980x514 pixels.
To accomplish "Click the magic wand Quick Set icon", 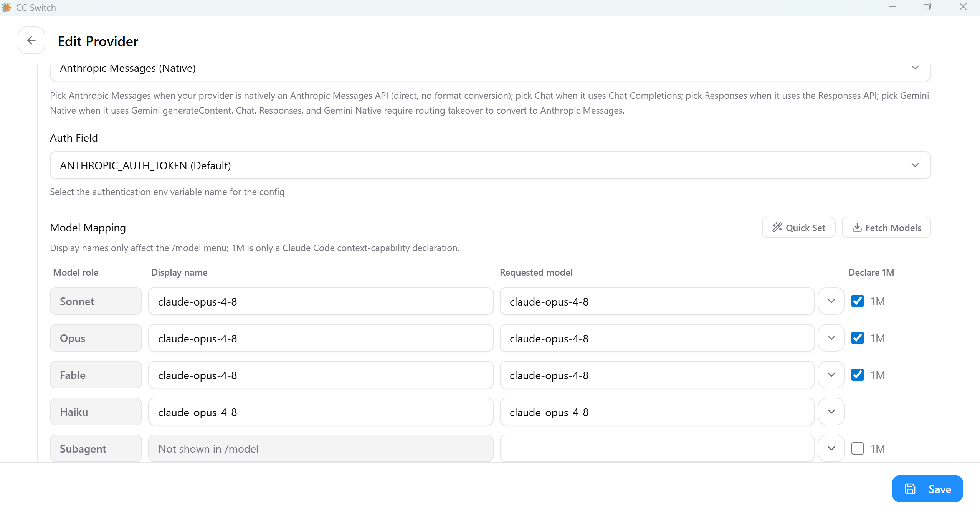I will (777, 227).
